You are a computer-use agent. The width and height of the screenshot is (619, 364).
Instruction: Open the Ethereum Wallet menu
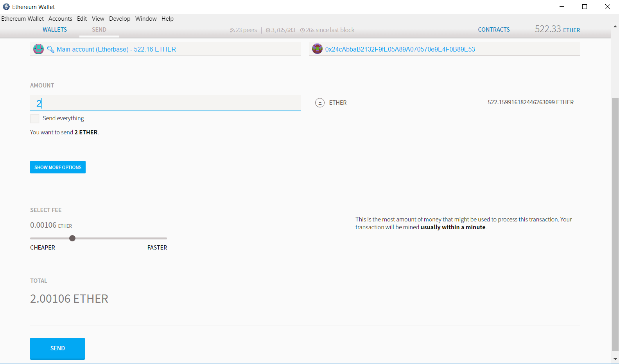[22, 19]
